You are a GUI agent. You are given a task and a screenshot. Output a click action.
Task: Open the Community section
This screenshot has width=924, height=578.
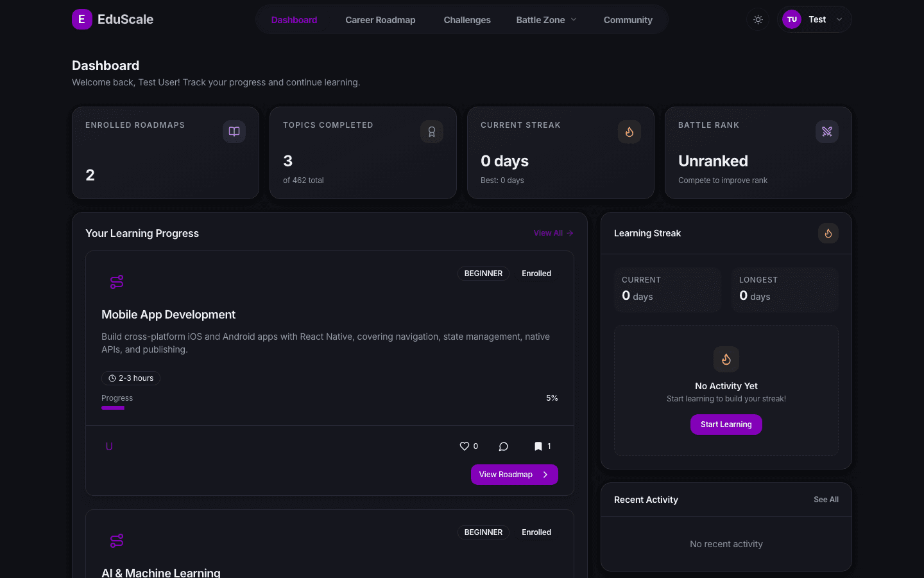pyautogui.click(x=628, y=19)
